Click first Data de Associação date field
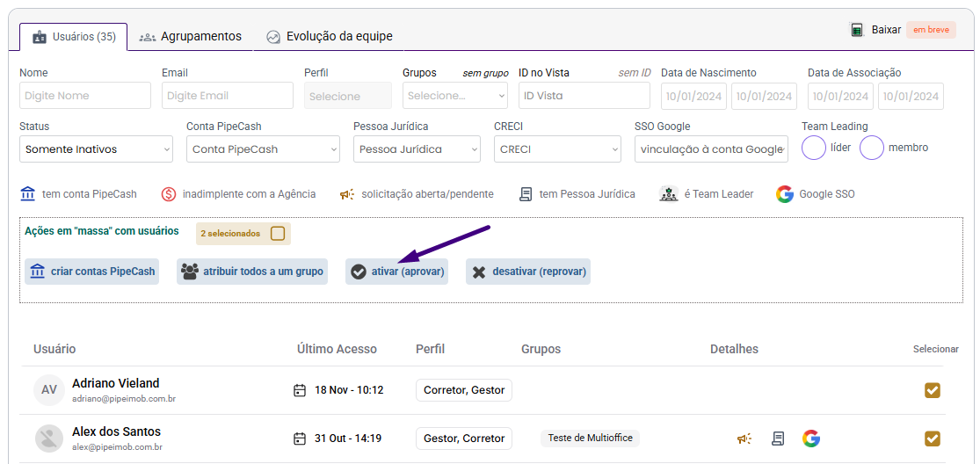Screen dimensions: 980x464 pyautogui.click(x=840, y=96)
